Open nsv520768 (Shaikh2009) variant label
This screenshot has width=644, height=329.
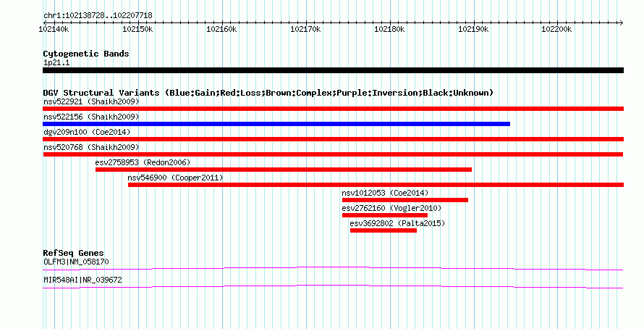[x=91, y=147]
